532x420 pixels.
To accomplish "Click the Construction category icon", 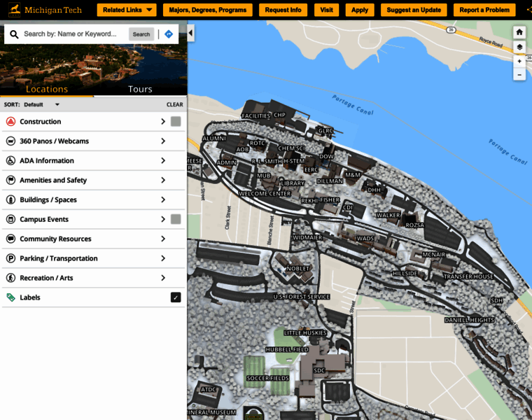I will pos(11,122).
